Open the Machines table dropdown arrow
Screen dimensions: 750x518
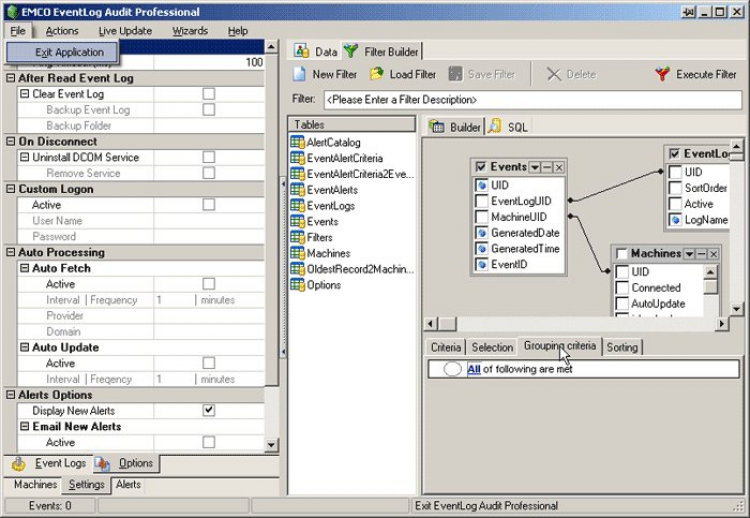pyautogui.click(x=689, y=253)
